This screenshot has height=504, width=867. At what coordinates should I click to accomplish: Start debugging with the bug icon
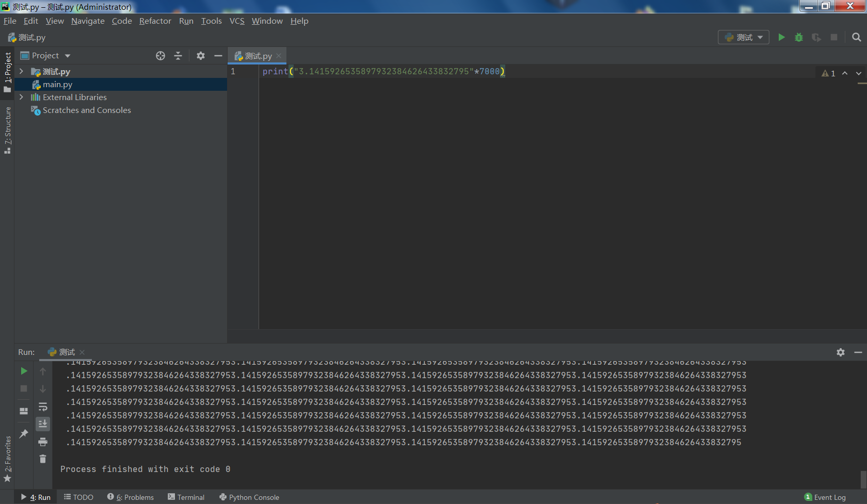(x=799, y=37)
